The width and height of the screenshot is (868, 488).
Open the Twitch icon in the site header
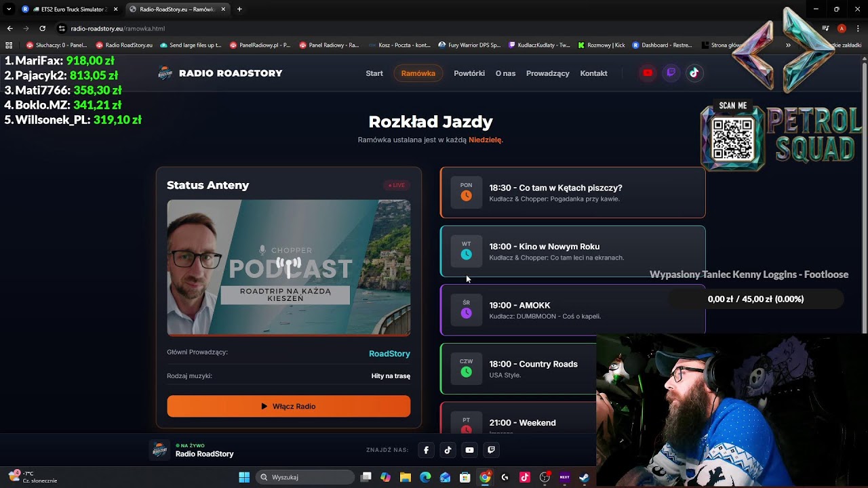pos(671,73)
